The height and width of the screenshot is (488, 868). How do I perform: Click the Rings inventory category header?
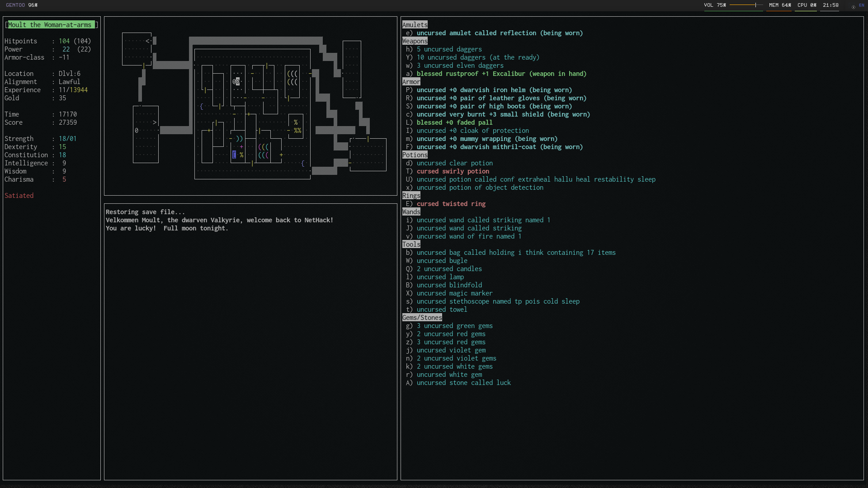pyautogui.click(x=411, y=196)
